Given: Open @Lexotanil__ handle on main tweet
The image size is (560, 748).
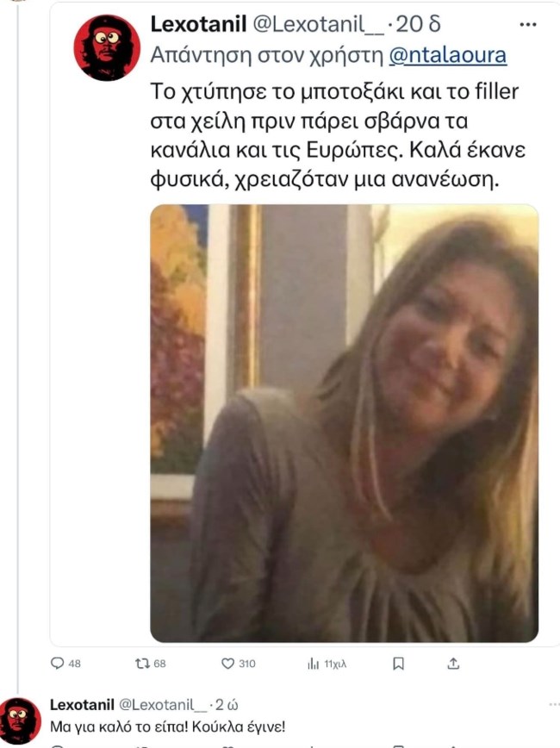Looking at the screenshot, I should coord(318,24).
